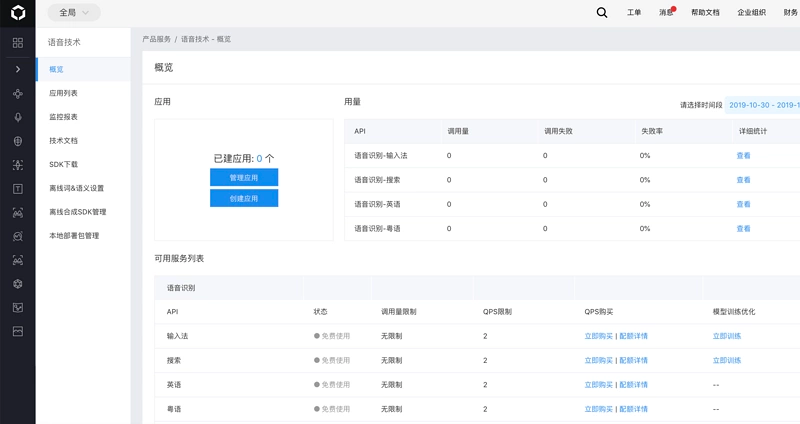Select the boxed letter T text icon

click(18, 189)
